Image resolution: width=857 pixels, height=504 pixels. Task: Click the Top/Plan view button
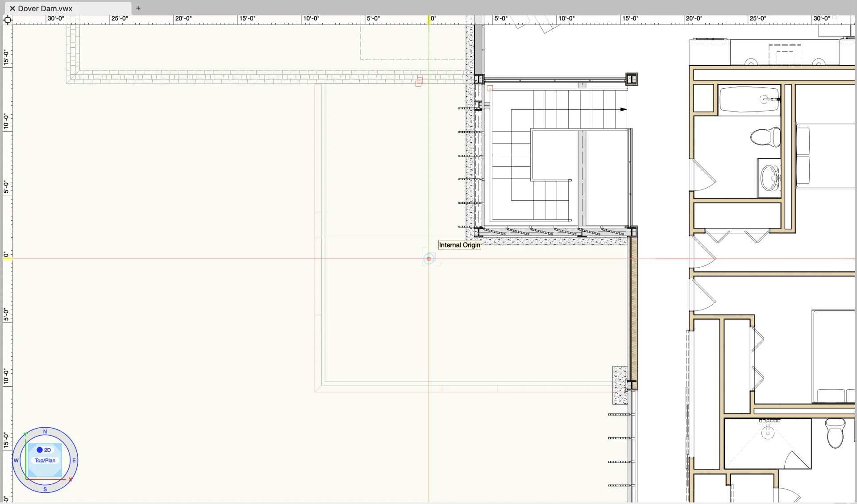(x=45, y=461)
